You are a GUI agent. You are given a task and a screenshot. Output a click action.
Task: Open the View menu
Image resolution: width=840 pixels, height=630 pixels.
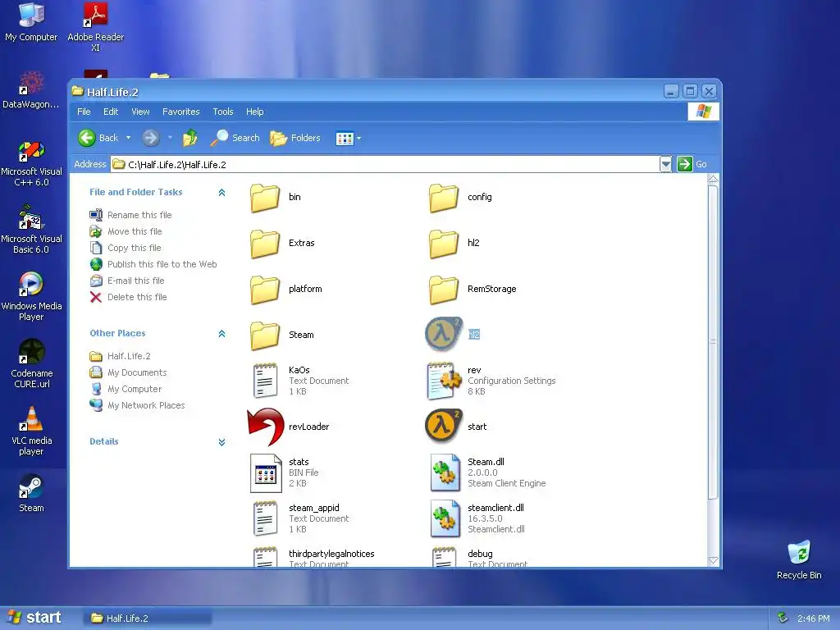[x=140, y=112]
